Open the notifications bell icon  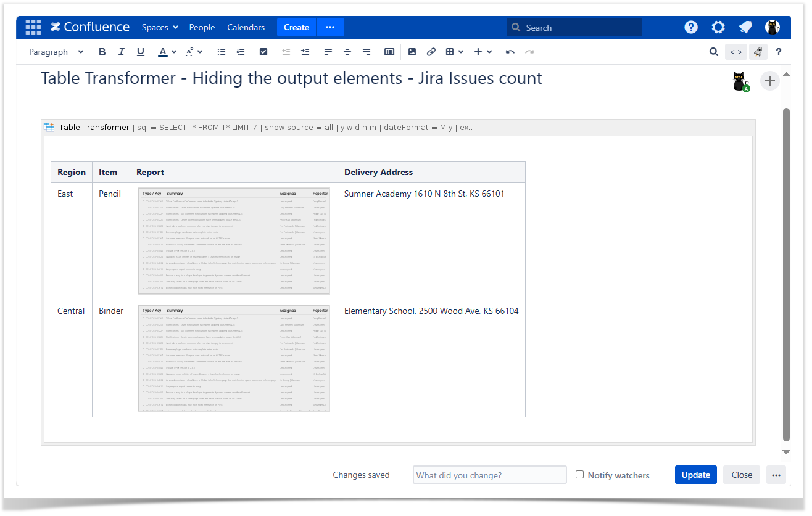[x=745, y=27]
